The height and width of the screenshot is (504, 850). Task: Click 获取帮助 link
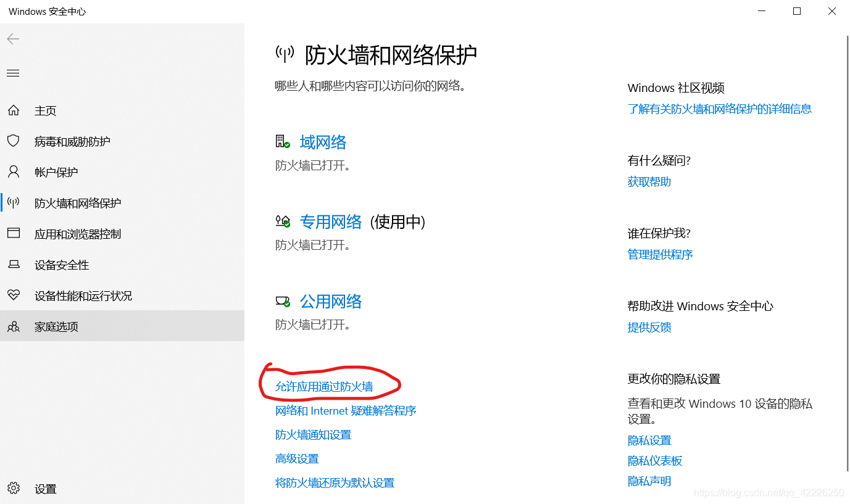coord(649,182)
